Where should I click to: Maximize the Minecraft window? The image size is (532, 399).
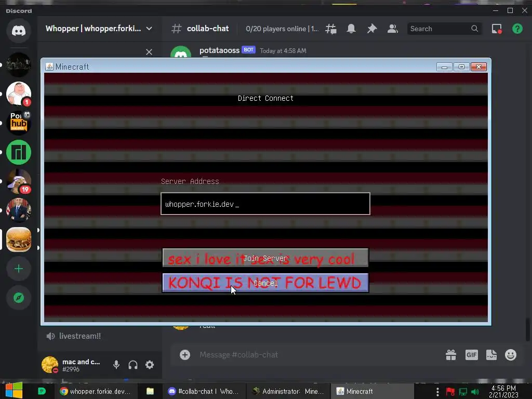(x=461, y=67)
